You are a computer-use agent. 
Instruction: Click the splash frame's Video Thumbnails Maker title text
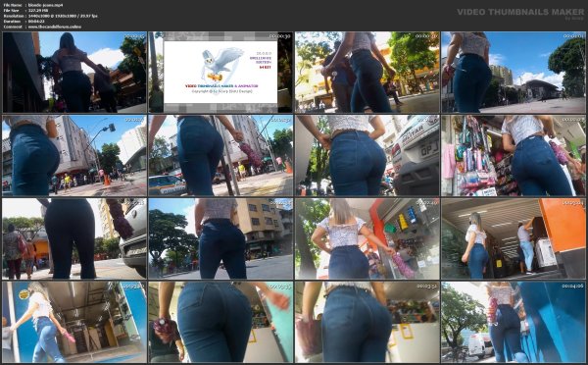pos(221,86)
